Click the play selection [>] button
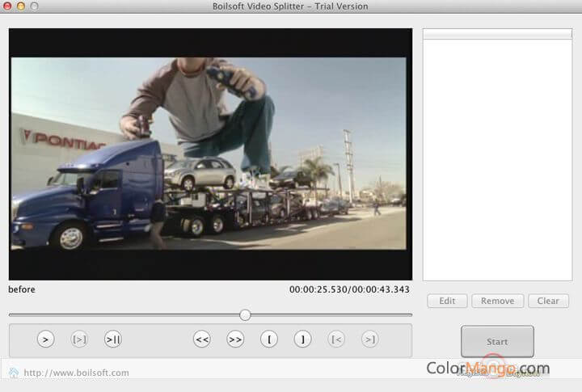The height and width of the screenshot is (392, 582). 79,339
